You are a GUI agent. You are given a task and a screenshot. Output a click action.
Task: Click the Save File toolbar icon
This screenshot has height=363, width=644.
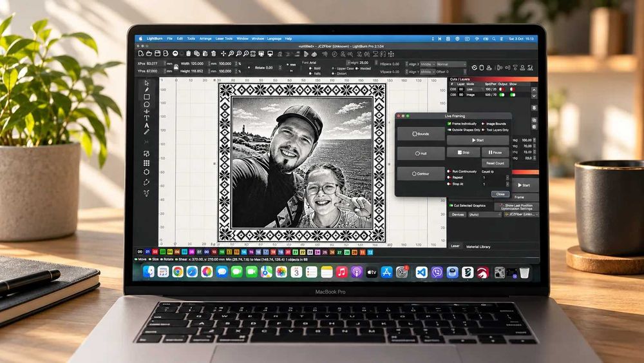coord(157,54)
